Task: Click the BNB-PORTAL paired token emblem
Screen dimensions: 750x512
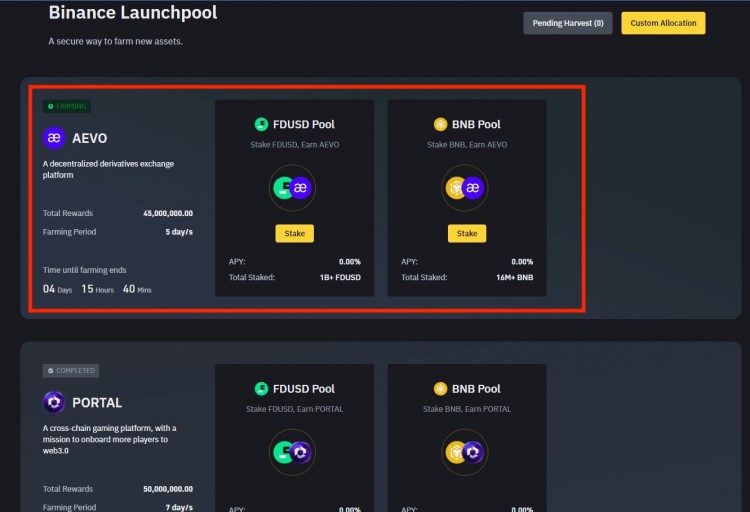Action: (x=464, y=452)
